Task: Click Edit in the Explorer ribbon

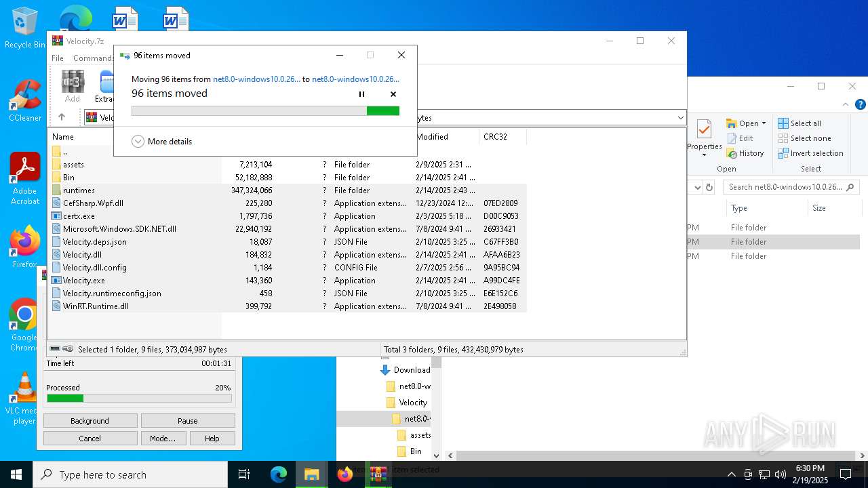Action: (740, 138)
